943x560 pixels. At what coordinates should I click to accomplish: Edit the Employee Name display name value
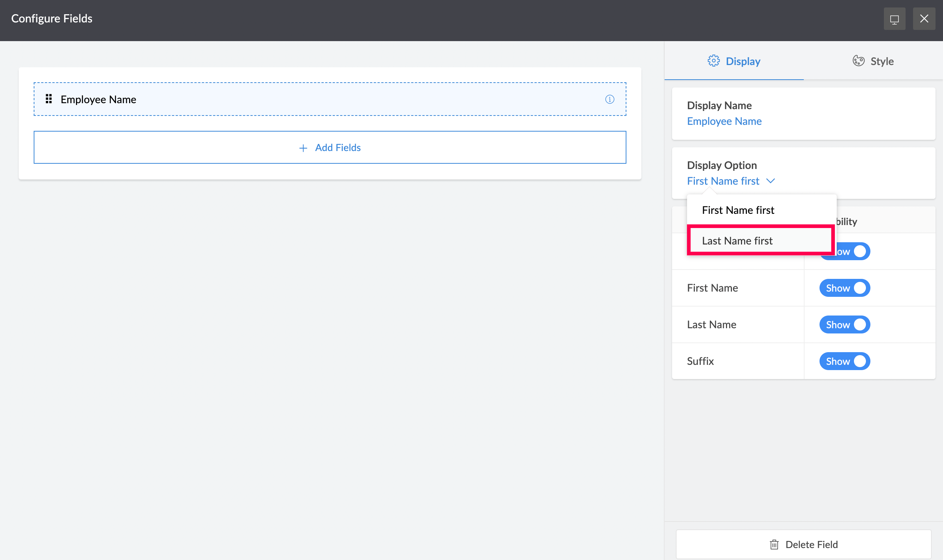(724, 121)
